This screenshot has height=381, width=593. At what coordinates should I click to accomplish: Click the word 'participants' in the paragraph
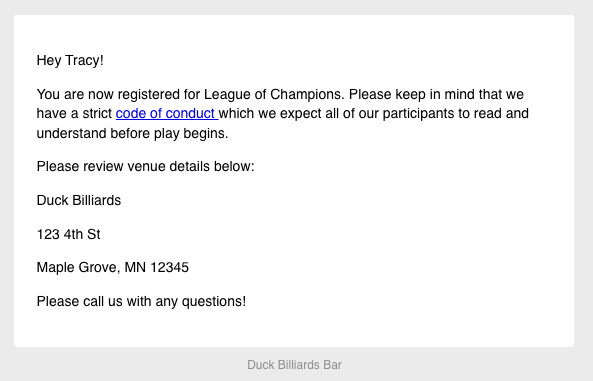(418, 114)
